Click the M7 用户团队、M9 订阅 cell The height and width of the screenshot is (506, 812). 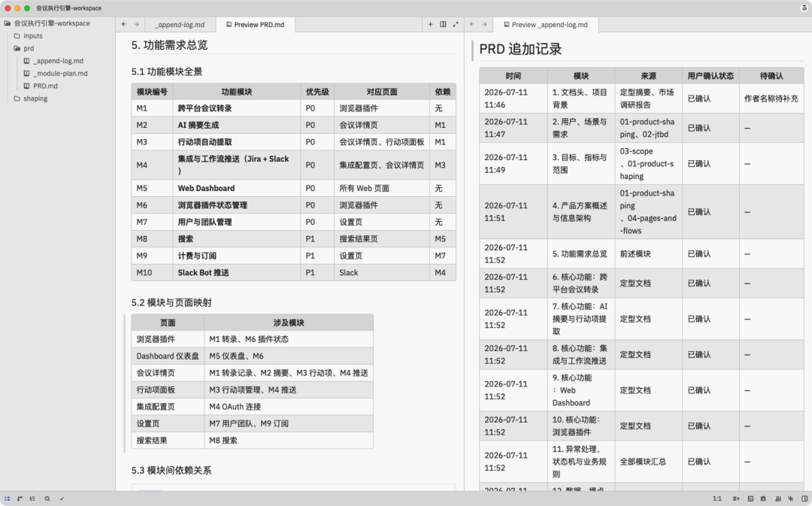pos(289,423)
